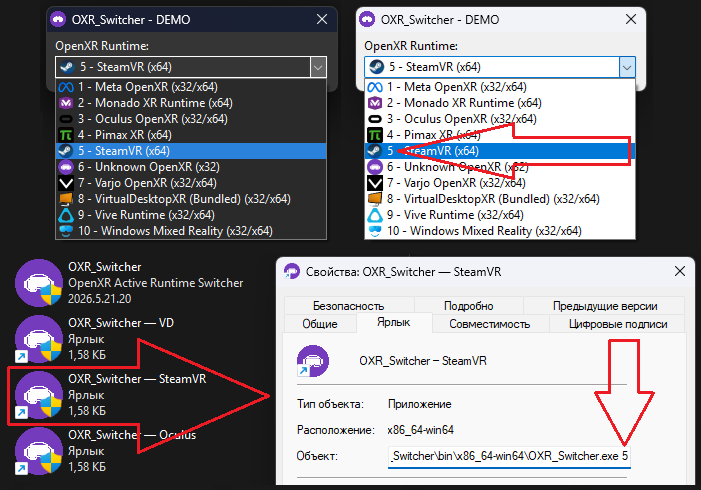Switch to the Общие tab
The image size is (701, 490).
[320, 324]
